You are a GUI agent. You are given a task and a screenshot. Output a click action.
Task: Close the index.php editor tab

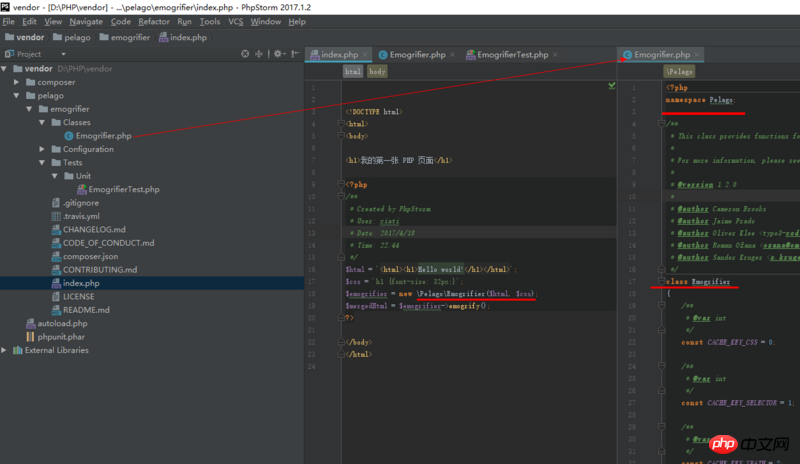coord(365,55)
